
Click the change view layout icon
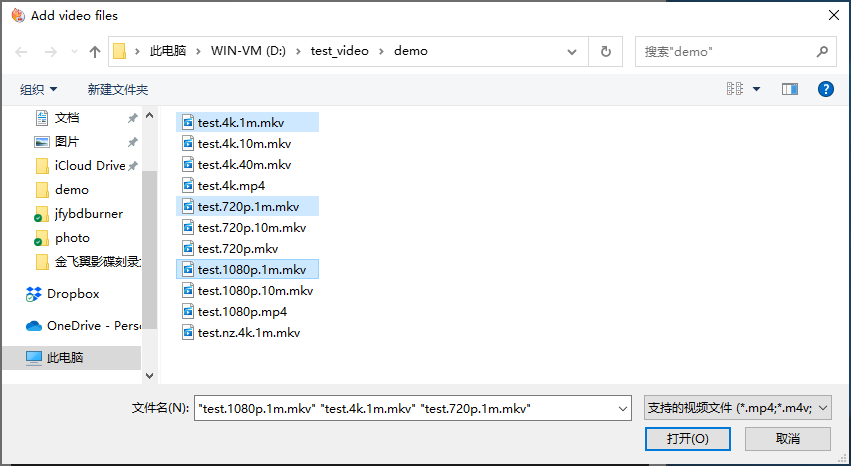point(735,89)
